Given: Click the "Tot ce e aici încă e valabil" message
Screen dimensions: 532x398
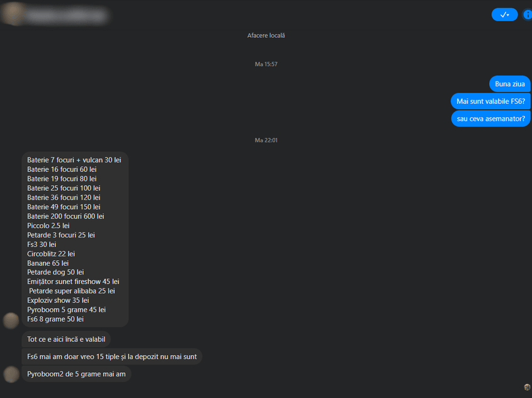Looking at the screenshot, I should (66, 339).
